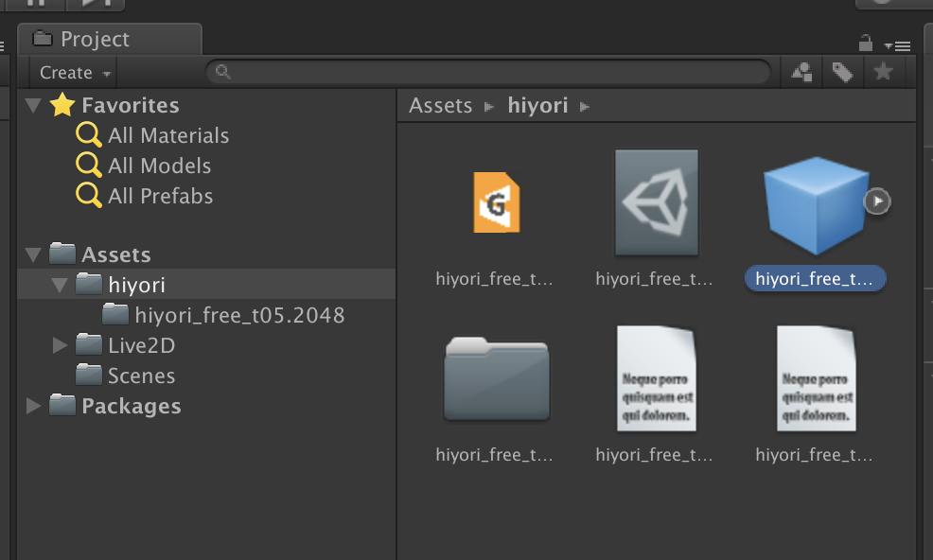
Task: Select All Prefabs saved search
Action: pos(160,196)
